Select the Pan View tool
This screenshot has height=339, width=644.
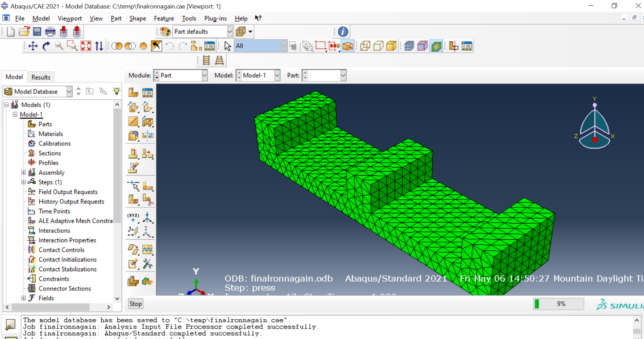tap(33, 46)
